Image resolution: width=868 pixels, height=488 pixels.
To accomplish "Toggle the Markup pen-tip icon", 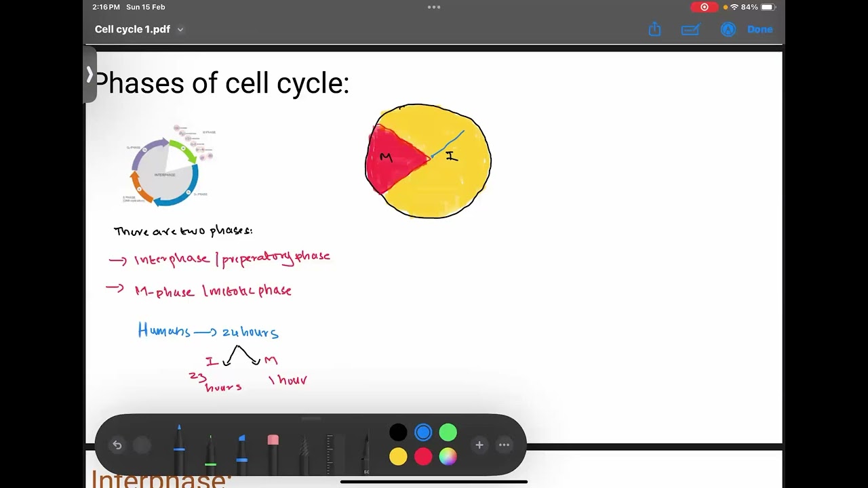I will coord(728,29).
